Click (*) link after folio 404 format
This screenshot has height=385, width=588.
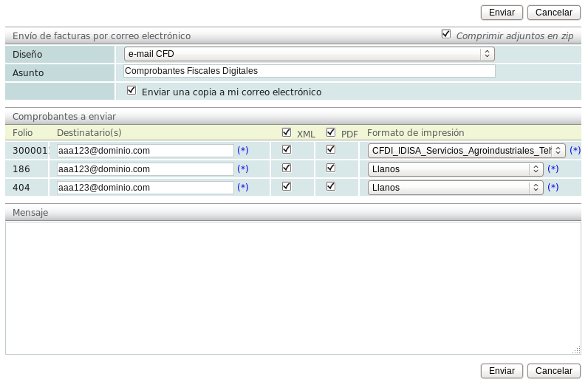(553, 188)
